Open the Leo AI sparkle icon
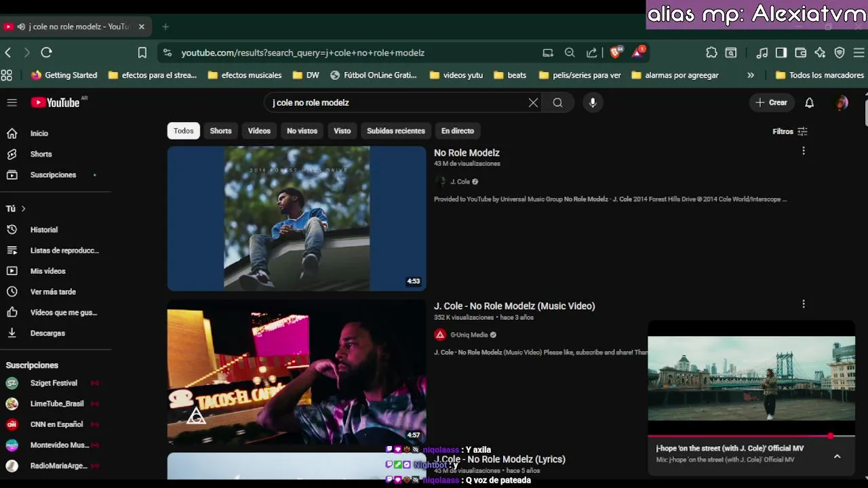The width and height of the screenshot is (868, 488). (820, 52)
